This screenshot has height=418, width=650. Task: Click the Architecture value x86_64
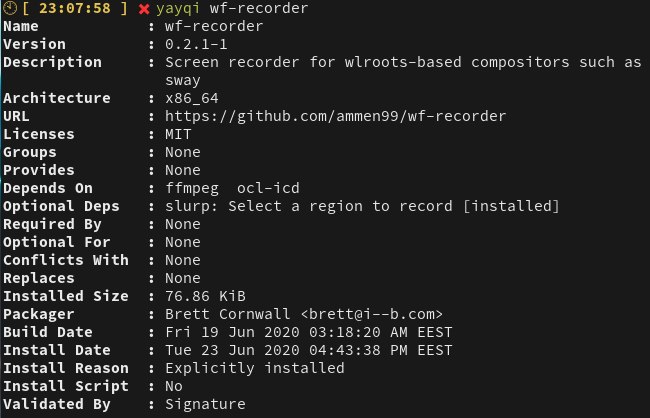point(192,98)
